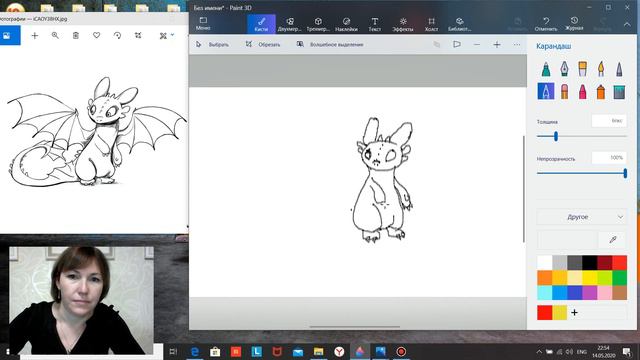
Task: Click the thickness value input field
Action: [609, 121]
